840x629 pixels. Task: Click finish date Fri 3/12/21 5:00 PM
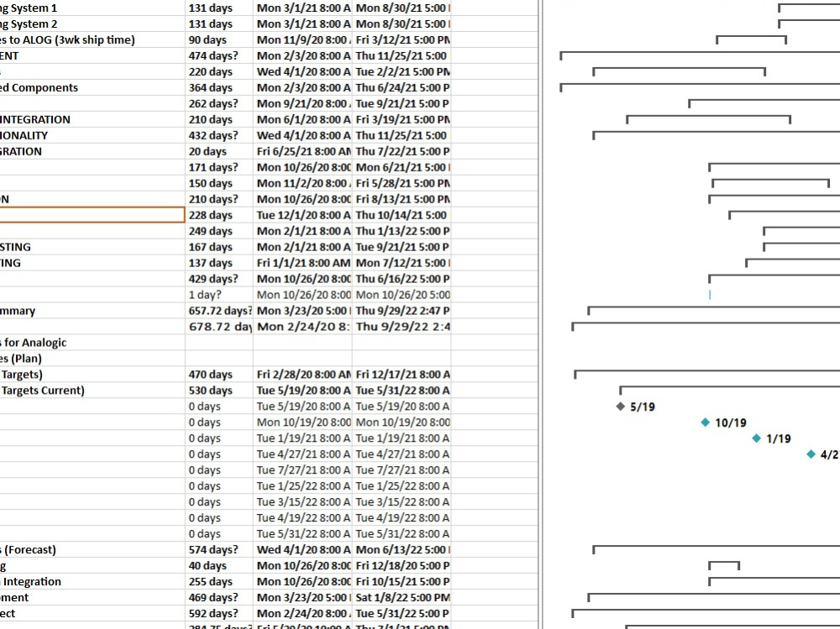[403, 40]
